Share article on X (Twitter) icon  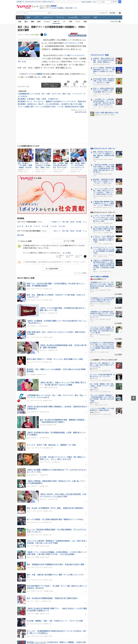coord(42,35)
